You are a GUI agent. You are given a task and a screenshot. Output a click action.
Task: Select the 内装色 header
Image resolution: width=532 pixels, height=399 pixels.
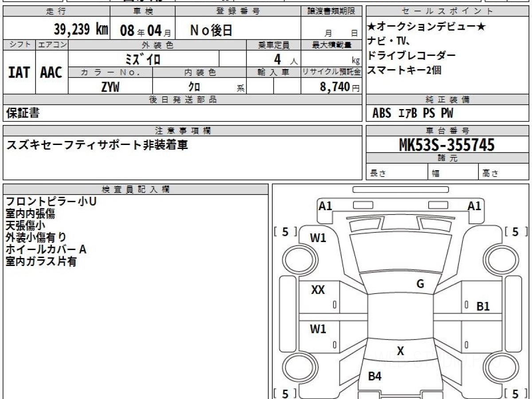pyautogui.click(x=199, y=72)
